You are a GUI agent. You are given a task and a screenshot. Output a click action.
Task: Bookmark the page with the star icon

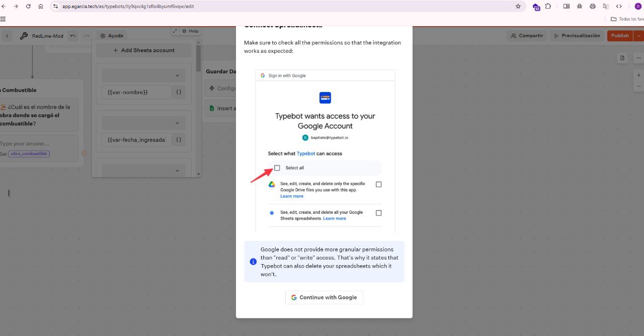[518, 7]
